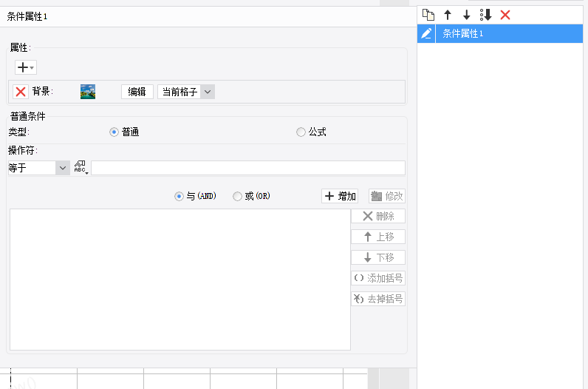The width and height of the screenshot is (588, 389).
Task: Select the 公式 type radio button
Action: point(301,132)
